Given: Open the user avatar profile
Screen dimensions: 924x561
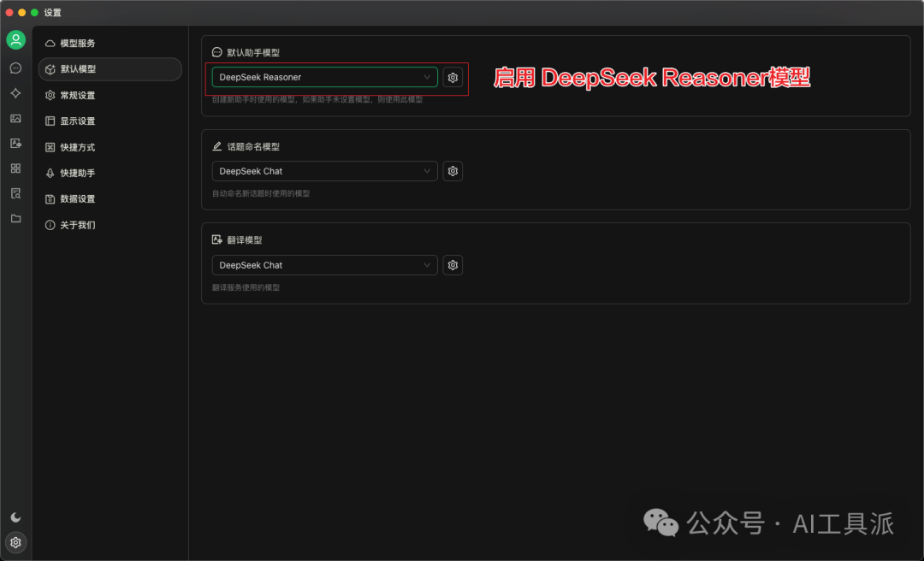Looking at the screenshot, I should pyautogui.click(x=16, y=40).
